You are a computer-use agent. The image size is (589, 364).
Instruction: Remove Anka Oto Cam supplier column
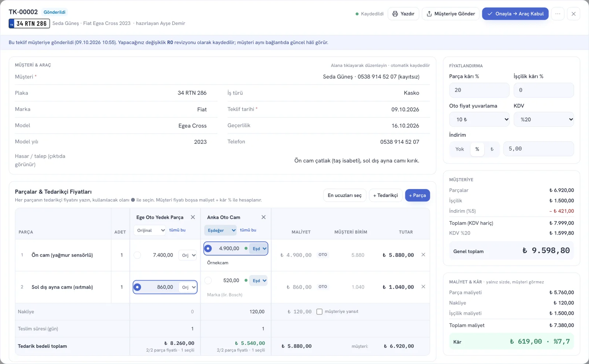point(264,217)
